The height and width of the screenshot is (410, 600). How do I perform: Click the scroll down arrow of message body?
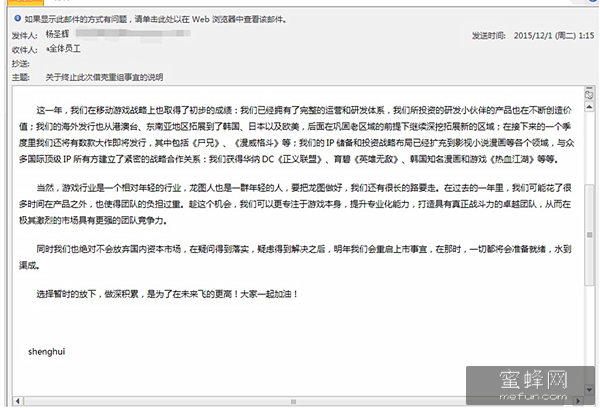589,390
